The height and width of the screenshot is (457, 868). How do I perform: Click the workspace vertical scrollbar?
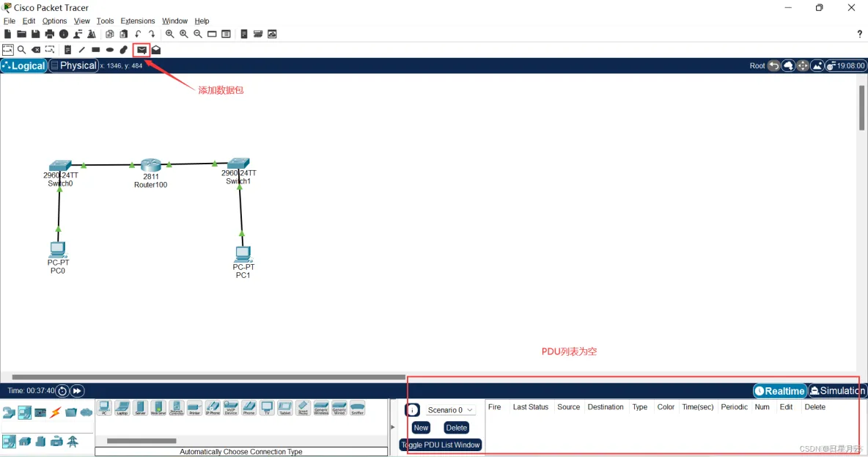(x=862, y=108)
